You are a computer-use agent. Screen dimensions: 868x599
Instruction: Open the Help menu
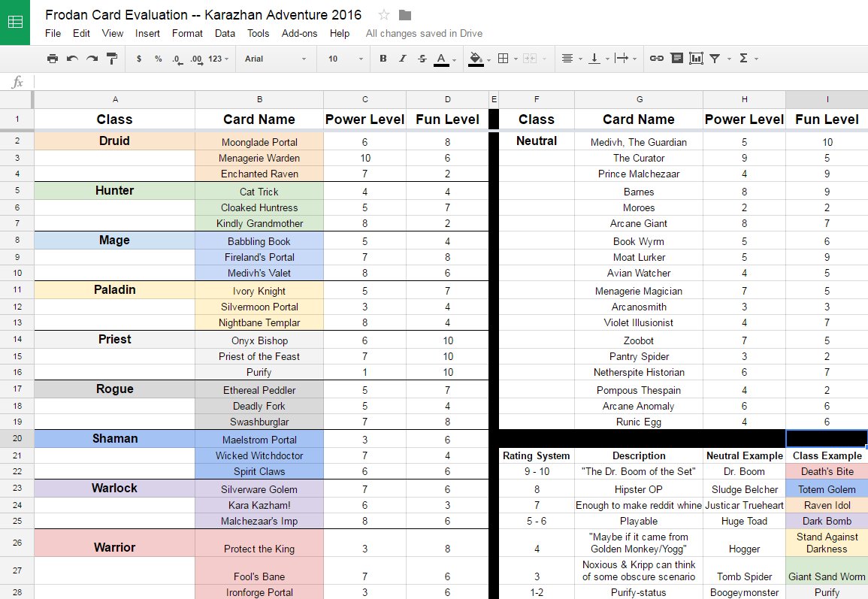click(x=340, y=33)
